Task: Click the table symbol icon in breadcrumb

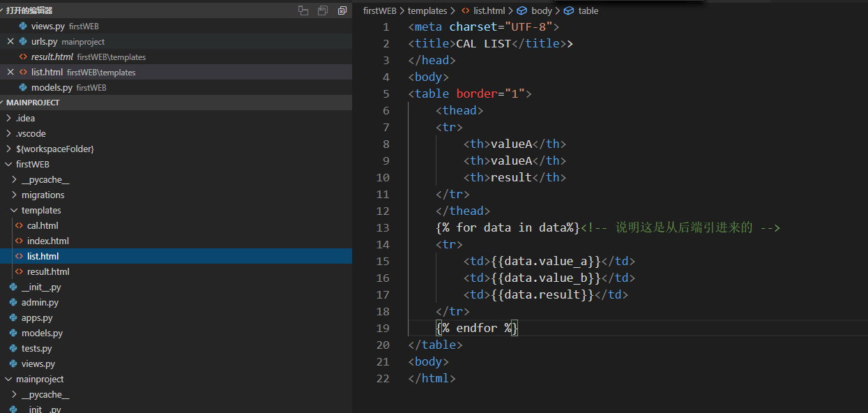Action: [569, 10]
